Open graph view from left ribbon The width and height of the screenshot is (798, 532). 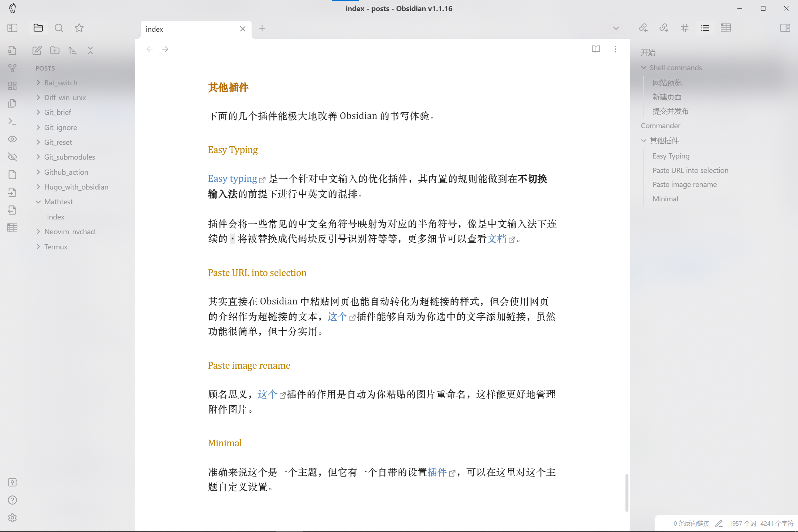[12, 68]
